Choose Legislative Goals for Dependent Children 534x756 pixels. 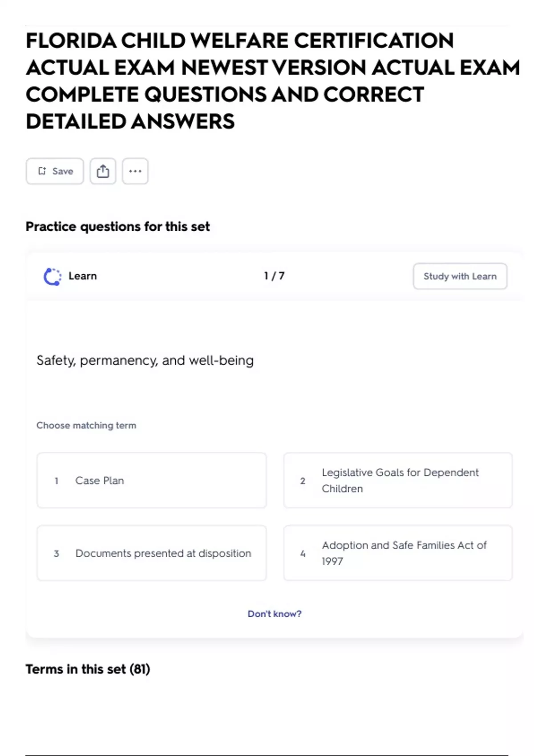[x=398, y=480]
